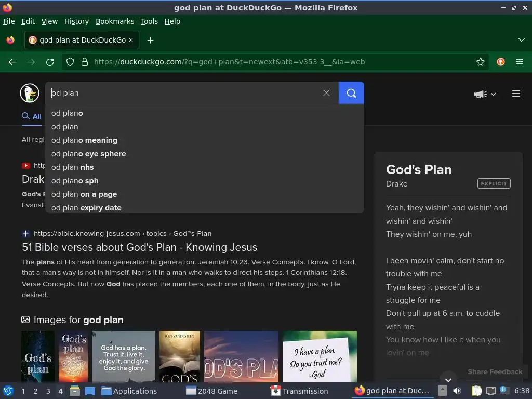
Task: Click the show desktop taskbar icon
Action: (x=89, y=391)
